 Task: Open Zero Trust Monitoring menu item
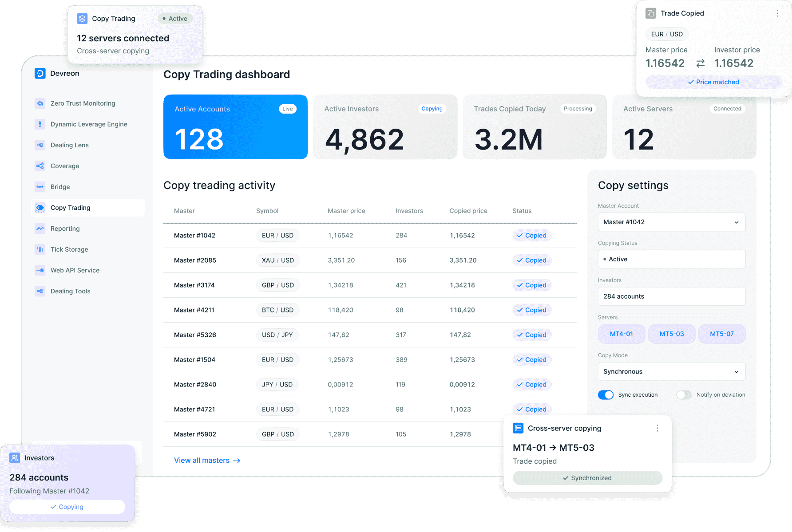(x=89, y=103)
